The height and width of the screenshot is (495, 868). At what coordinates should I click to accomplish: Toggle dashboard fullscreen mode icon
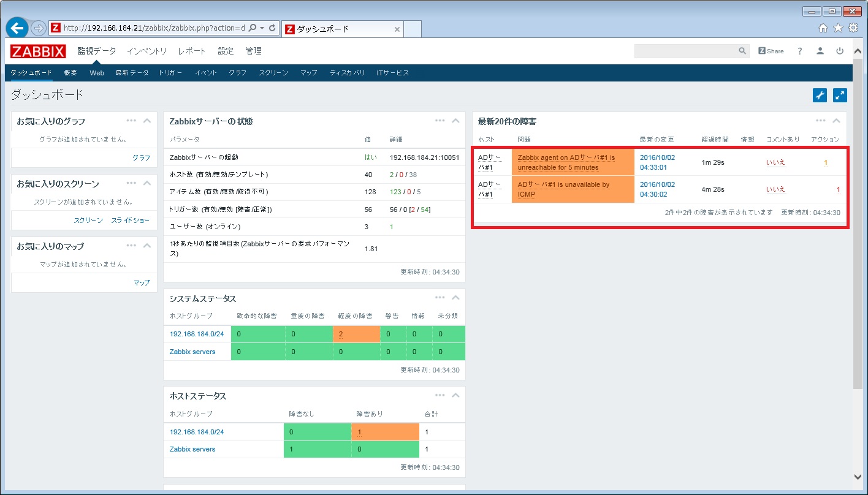coord(840,95)
